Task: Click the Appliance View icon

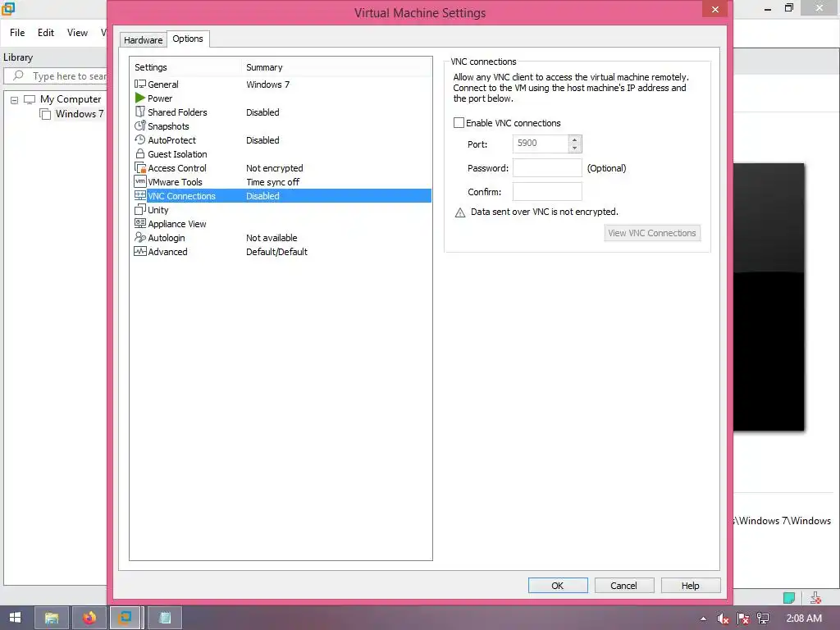Action: (139, 223)
